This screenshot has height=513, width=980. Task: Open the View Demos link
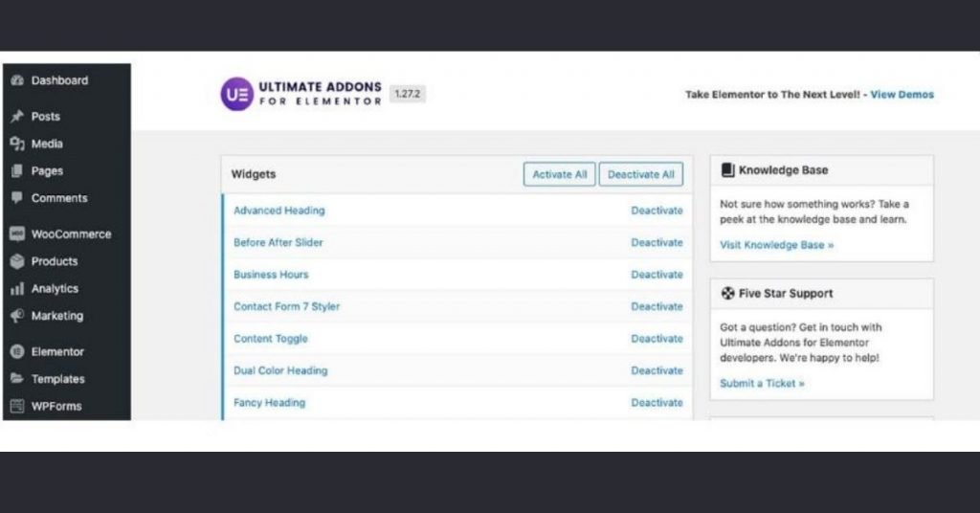(902, 95)
